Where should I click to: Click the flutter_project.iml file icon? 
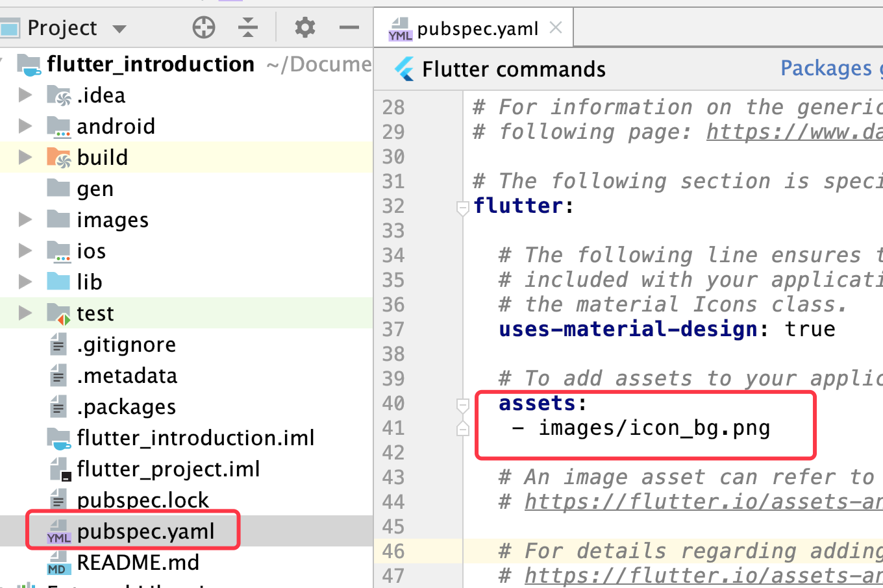tap(60, 469)
